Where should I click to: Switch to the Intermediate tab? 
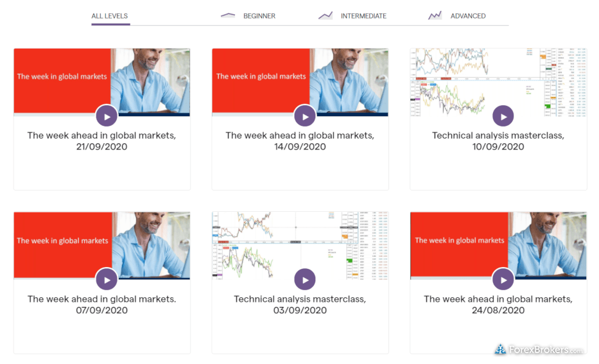pos(363,16)
